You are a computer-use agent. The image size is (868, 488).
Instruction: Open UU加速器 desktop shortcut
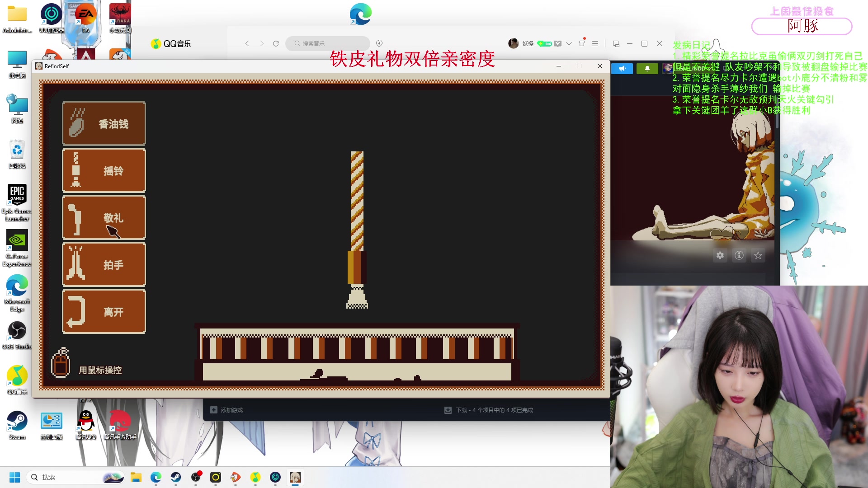point(52,18)
